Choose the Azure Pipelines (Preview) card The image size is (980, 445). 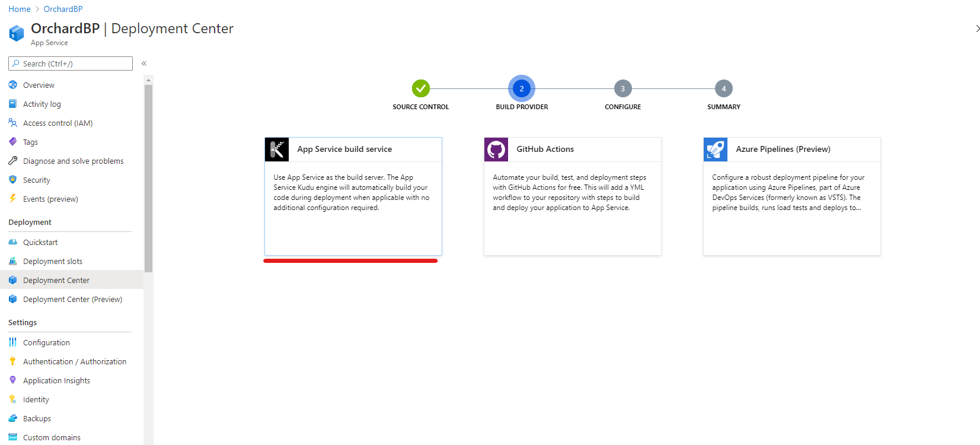click(x=792, y=196)
